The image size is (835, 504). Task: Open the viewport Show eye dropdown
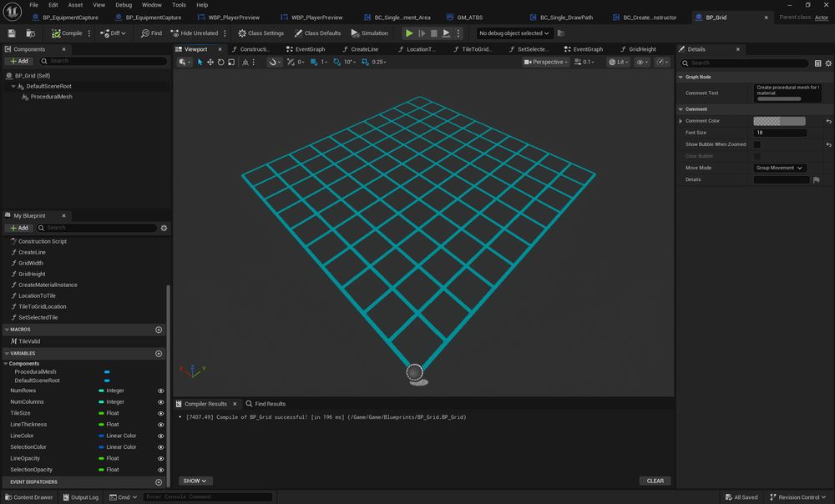(642, 63)
